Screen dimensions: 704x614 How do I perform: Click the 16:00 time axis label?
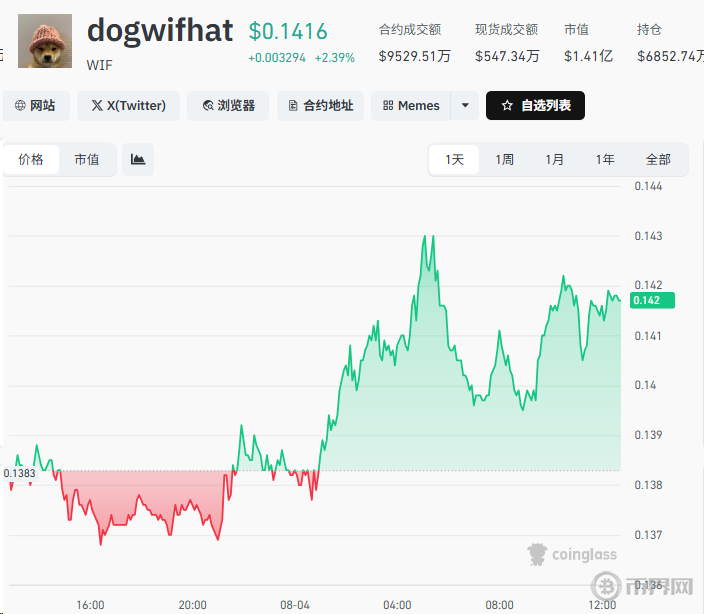tap(90, 605)
